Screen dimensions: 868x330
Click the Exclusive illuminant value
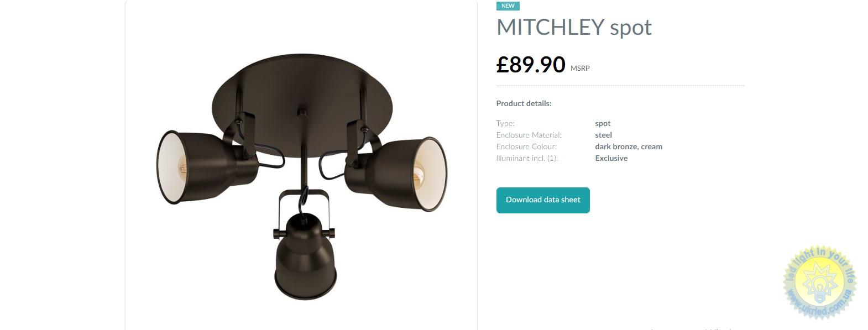611,158
